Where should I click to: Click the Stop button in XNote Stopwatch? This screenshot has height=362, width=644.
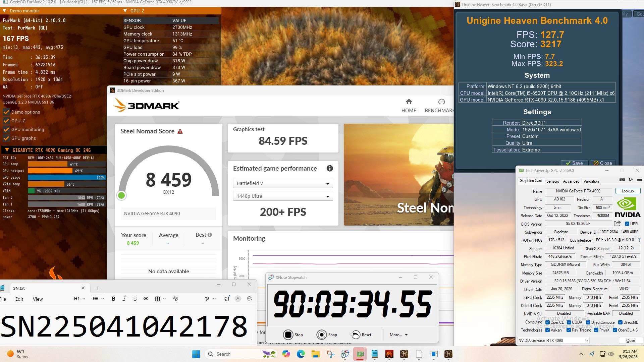(x=292, y=335)
